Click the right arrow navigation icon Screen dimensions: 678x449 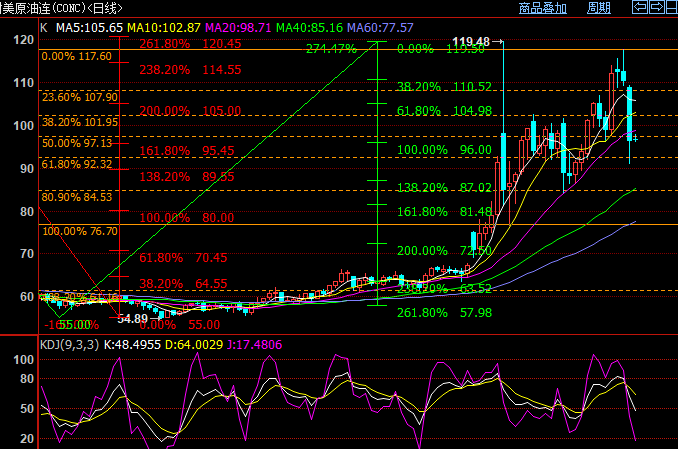point(656,8)
